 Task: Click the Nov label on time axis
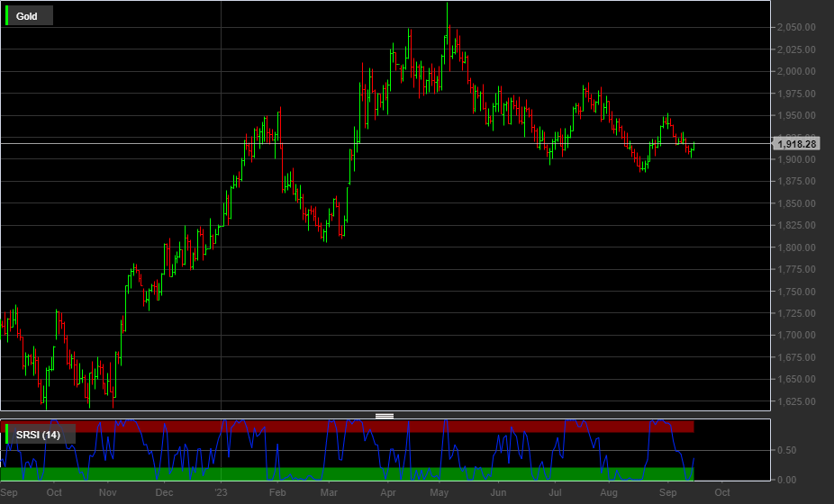coord(108,492)
